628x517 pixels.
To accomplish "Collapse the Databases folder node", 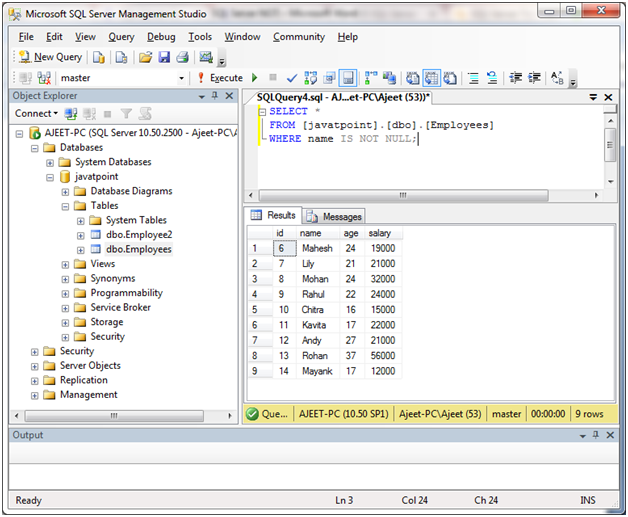I will click(35, 149).
